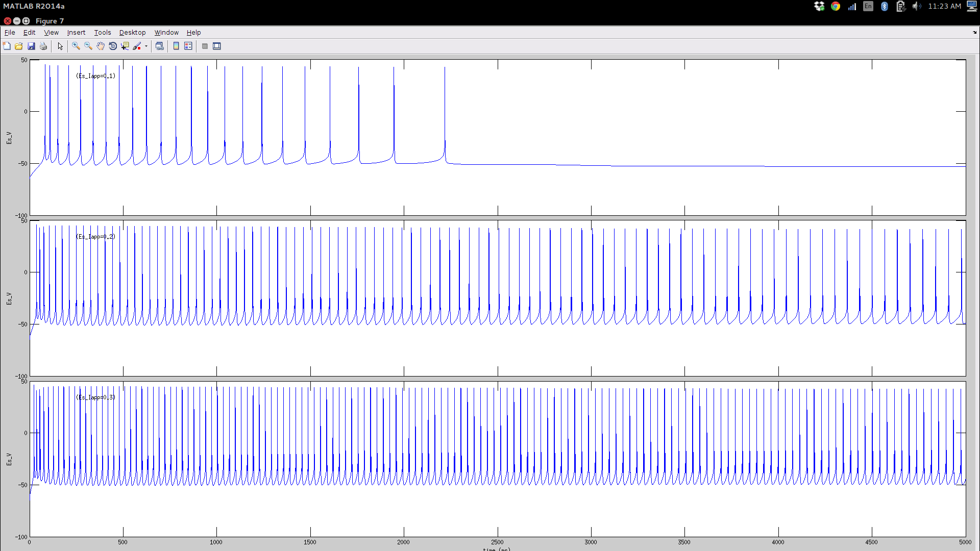Select the Data Cursor tool
Image resolution: width=980 pixels, height=551 pixels.
pyautogui.click(x=125, y=46)
